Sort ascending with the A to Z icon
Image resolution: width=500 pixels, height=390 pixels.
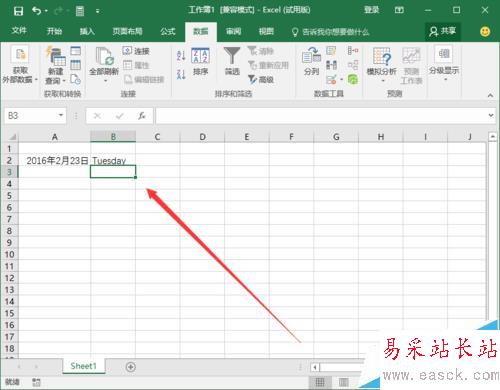181,56
